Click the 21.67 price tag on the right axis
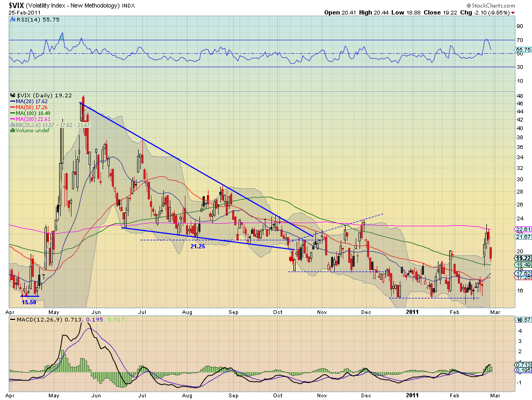This screenshot has height=400, width=532. 523,237
